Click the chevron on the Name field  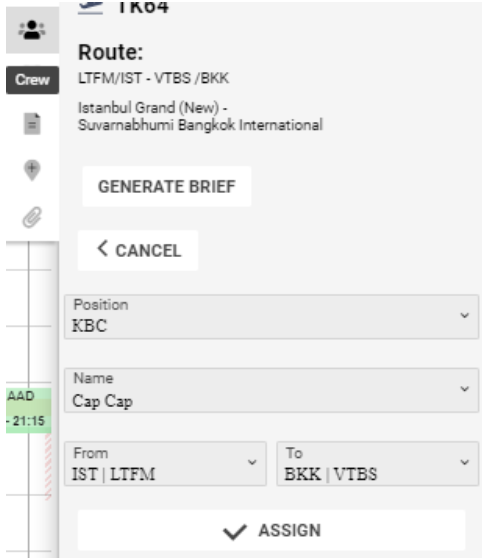click(x=465, y=389)
